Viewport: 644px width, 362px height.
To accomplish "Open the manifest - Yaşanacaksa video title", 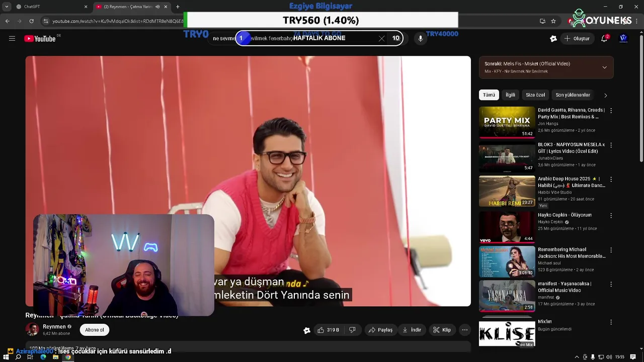I will [565, 287].
